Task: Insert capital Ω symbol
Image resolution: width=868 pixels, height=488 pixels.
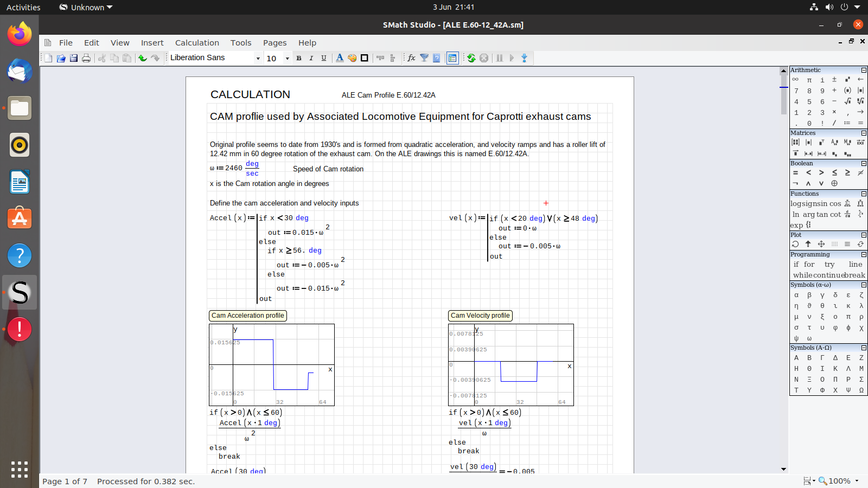Action: pos(861,390)
